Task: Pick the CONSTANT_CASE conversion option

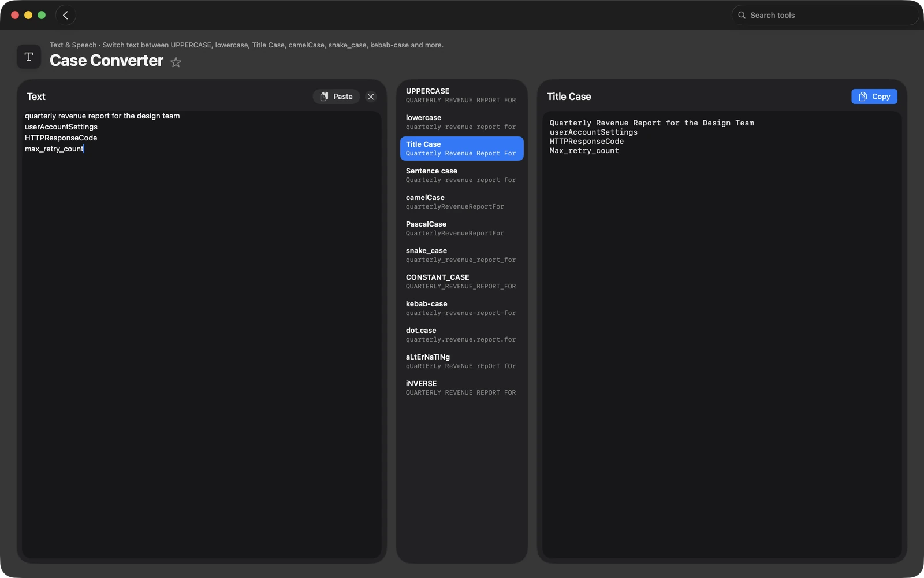Action: click(462, 281)
